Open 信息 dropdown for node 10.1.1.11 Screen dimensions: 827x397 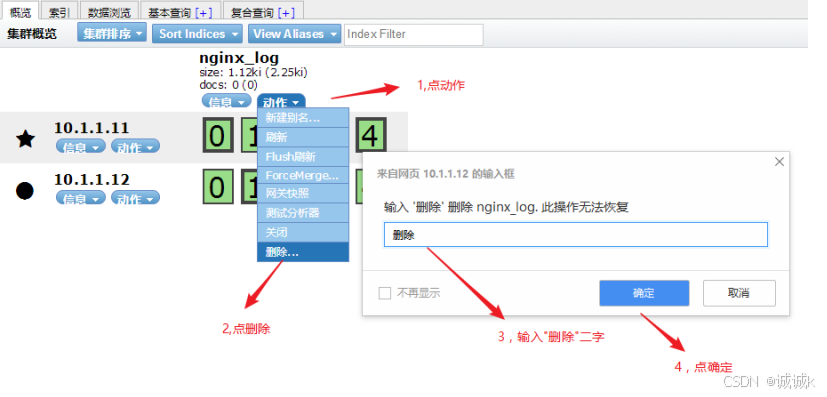click(81, 147)
